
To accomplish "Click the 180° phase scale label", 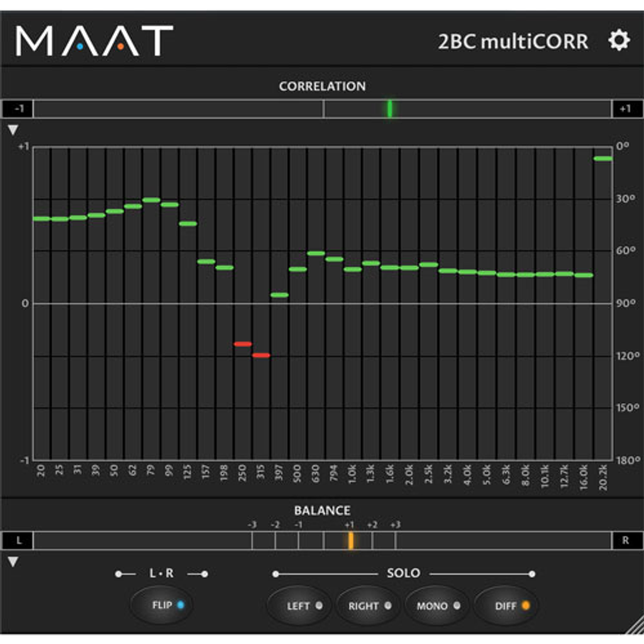I will coord(628,460).
